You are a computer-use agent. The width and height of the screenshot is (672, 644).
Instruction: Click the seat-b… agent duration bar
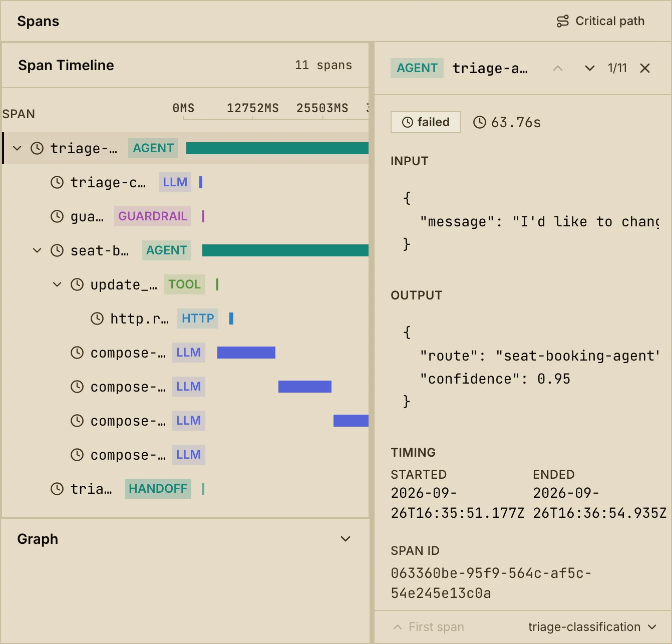coord(285,250)
